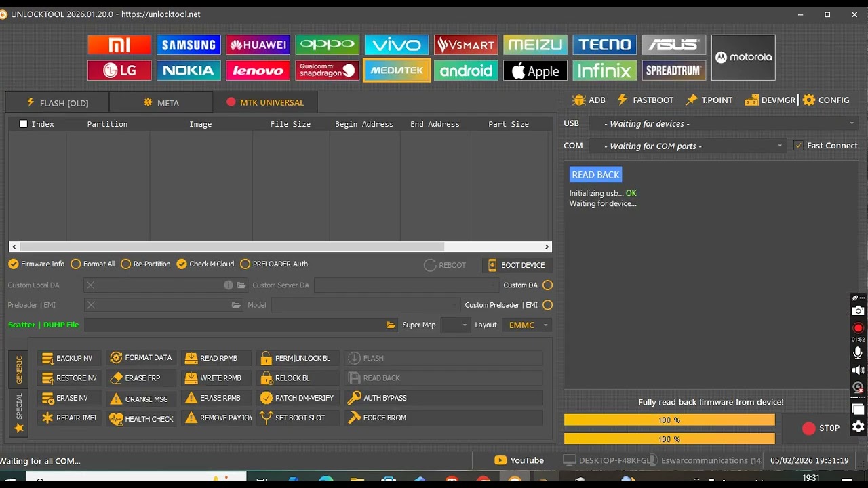Screen dimensions: 868x488
Task: Enable Custom Preloader | EMI toggle
Action: click(x=548, y=305)
